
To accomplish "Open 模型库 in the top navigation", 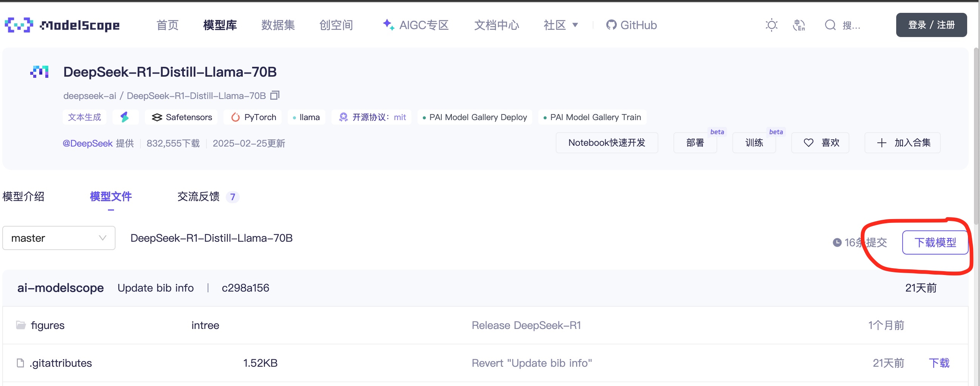I will [x=220, y=25].
